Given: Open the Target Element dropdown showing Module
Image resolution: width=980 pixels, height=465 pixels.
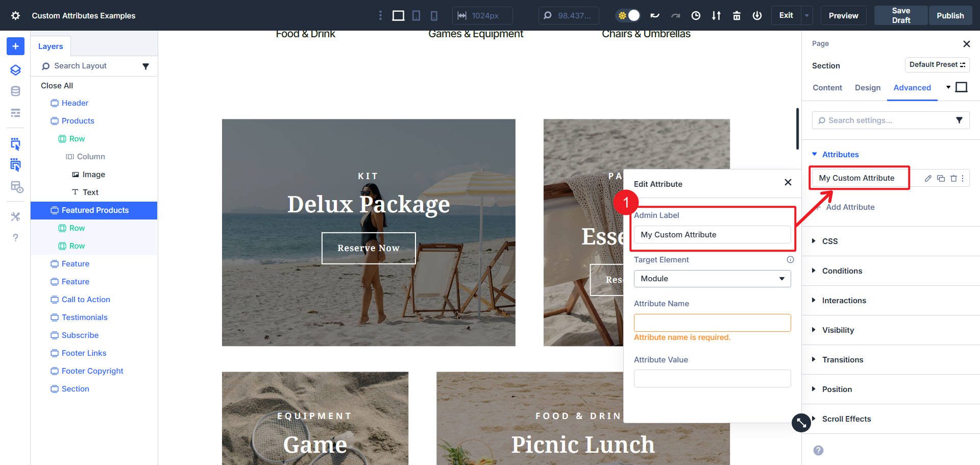Looking at the screenshot, I should pyautogui.click(x=712, y=278).
